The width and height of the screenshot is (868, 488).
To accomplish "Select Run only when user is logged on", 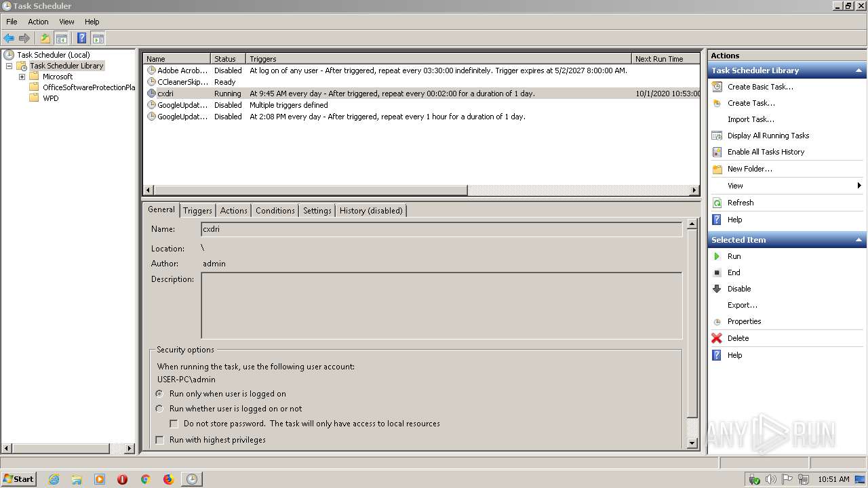I will tap(159, 394).
